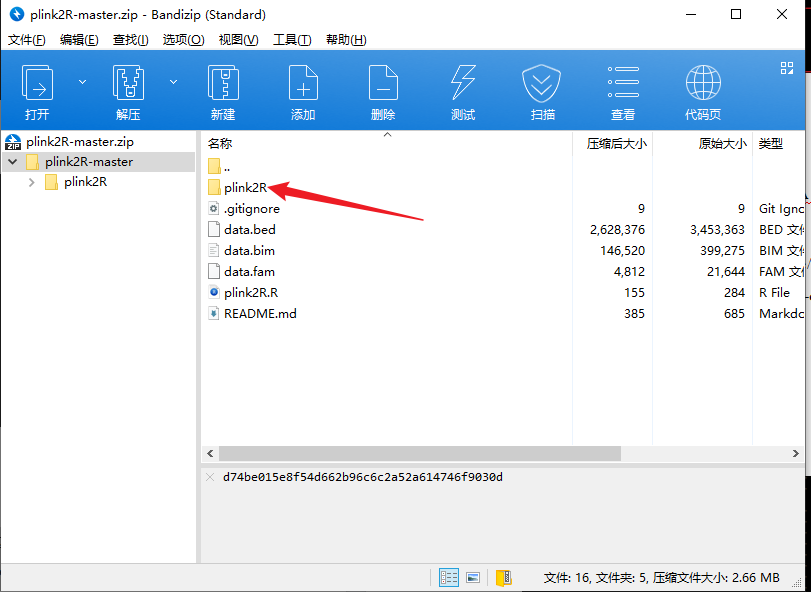Expand the plink2R subfolder in tree
Screen dimensions: 811x592
pyautogui.click(x=32, y=183)
